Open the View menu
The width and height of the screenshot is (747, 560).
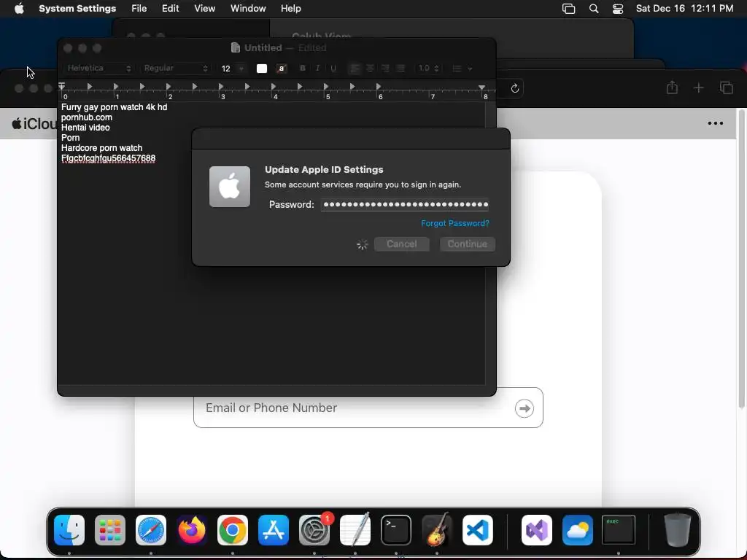point(204,9)
